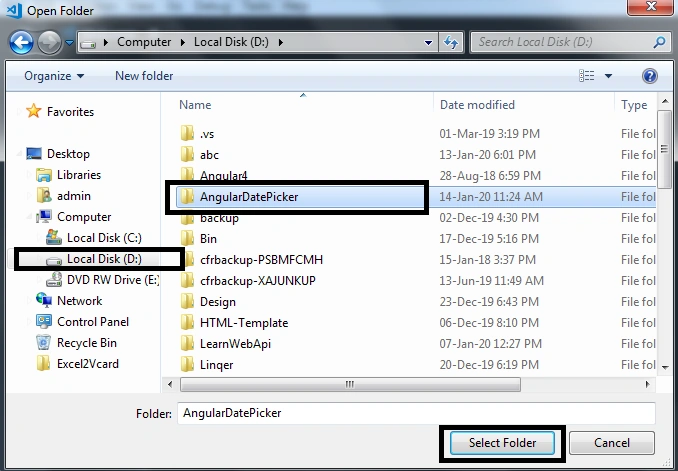Click the horizontal scrollbar right arrow
The image size is (678, 471).
[647, 384]
